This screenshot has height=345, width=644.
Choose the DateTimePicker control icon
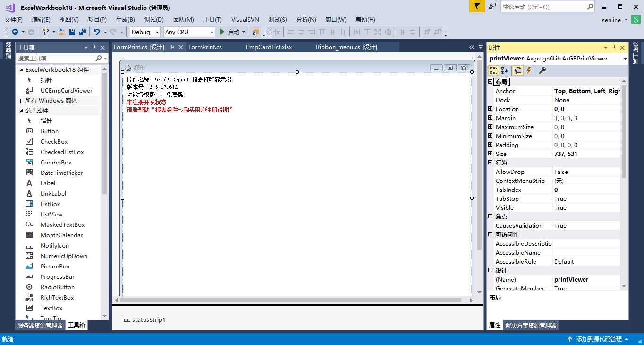click(29, 172)
